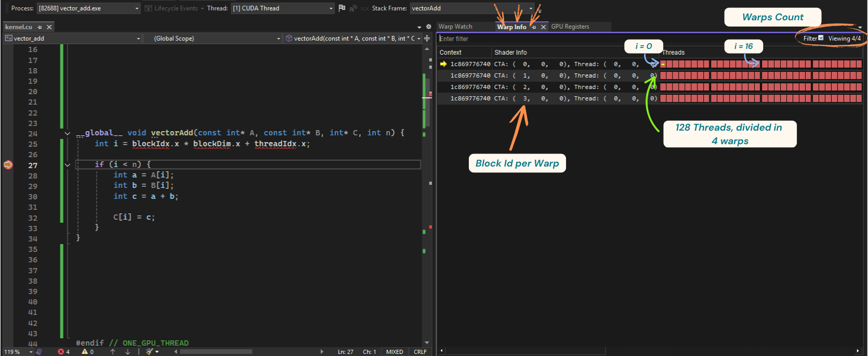Go to next issue with down arrow
This screenshot has height=356, width=868.
tap(128, 352)
